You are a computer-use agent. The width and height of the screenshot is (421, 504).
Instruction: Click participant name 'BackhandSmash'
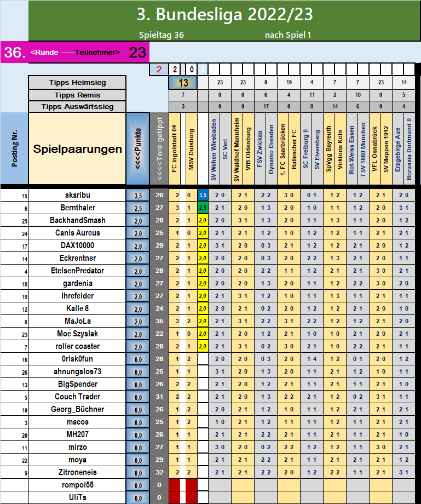pyautogui.click(x=77, y=220)
